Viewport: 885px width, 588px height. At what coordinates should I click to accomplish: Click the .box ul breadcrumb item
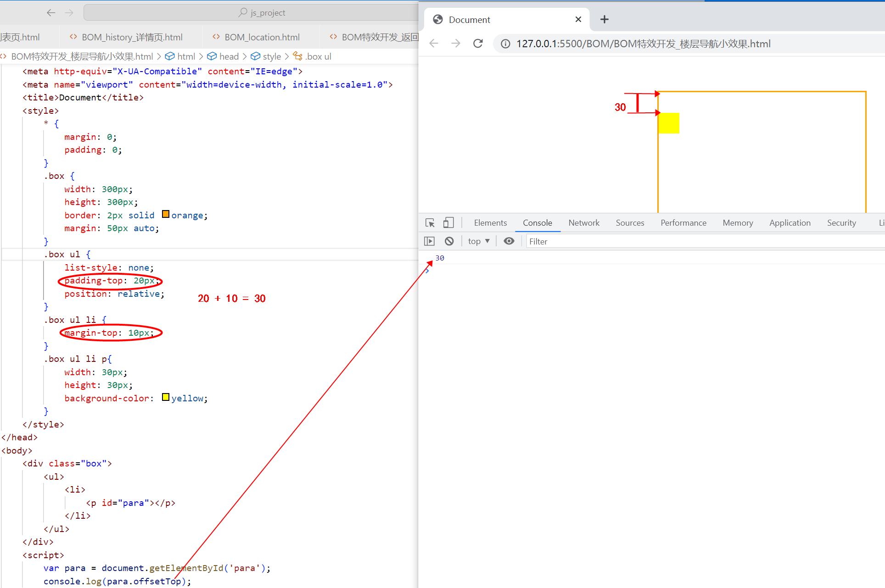[312, 56]
